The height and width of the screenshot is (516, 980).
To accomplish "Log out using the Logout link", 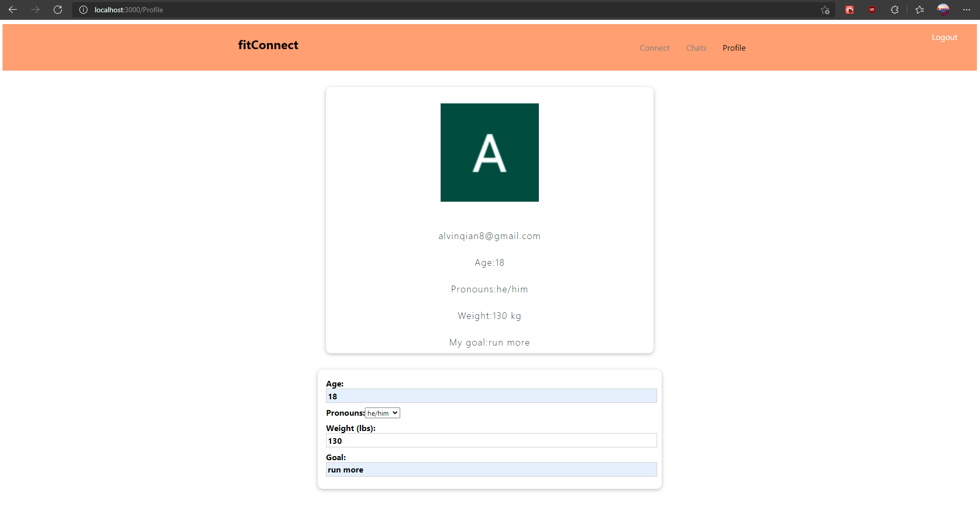I will click(944, 37).
